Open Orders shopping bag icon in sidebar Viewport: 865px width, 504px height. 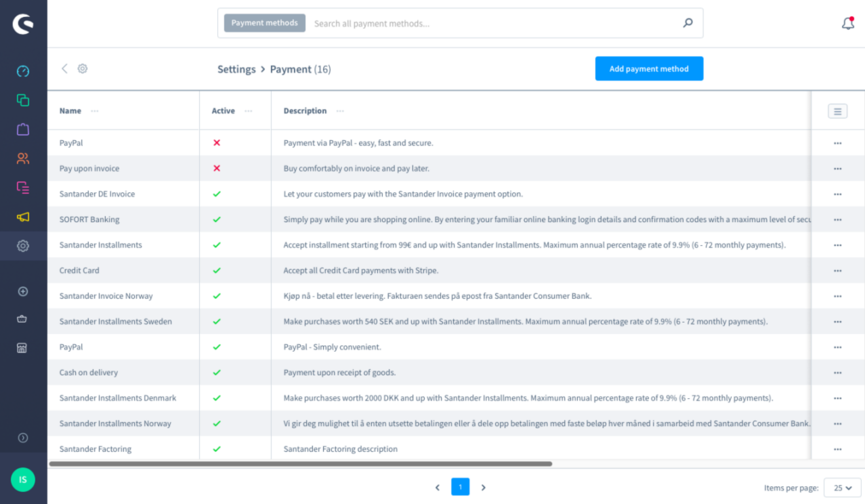pyautogui.click(x=23, y=129)
